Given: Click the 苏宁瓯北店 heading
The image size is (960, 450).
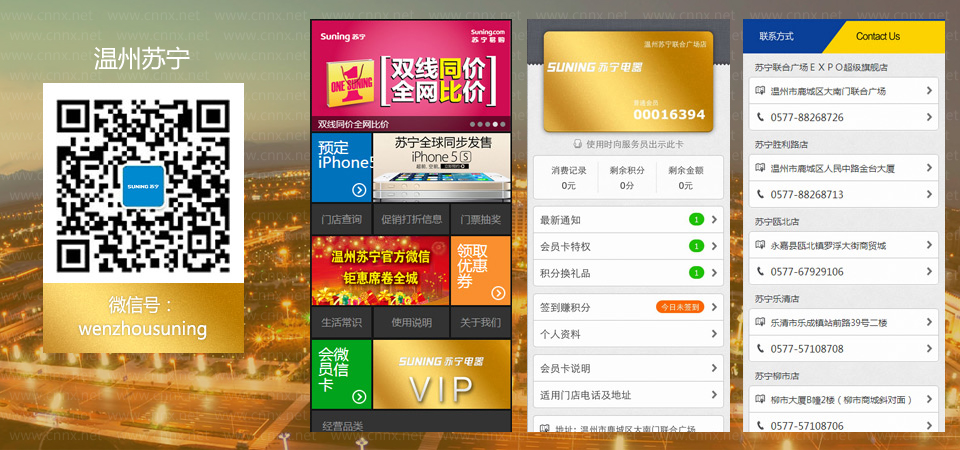Looking at the screenshot, I should pyautogui.click(x=777, y=222).
